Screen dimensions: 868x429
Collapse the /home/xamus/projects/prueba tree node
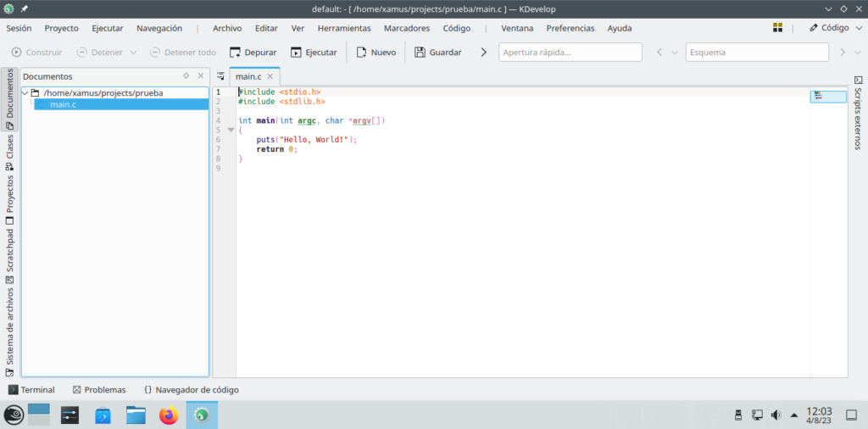tap(25, 93)
